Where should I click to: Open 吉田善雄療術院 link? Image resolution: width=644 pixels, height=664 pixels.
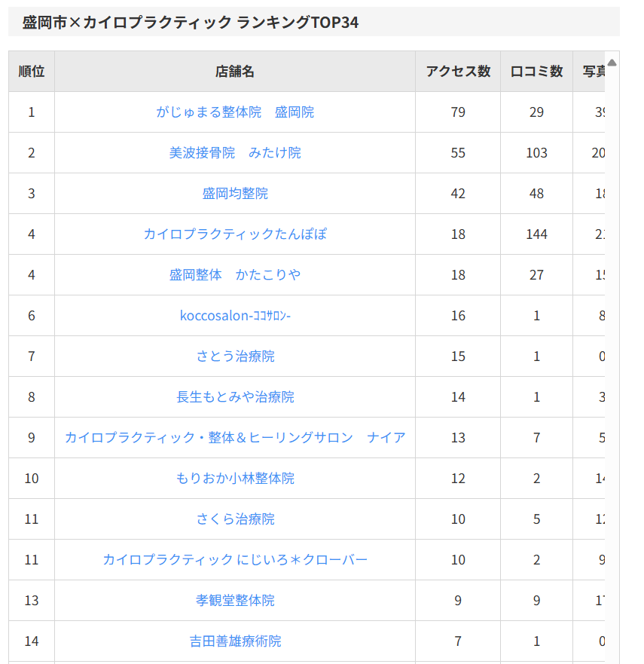coord(235,641)
